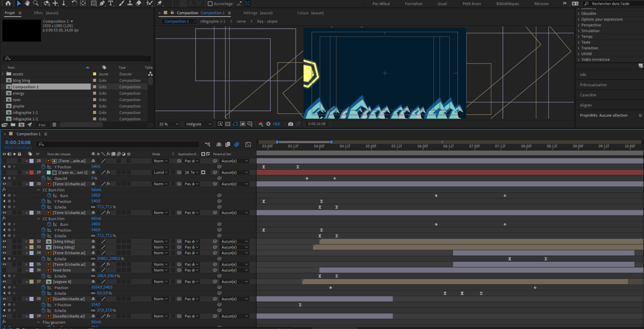Toggle the Burn stopwatch on layer 30
This screenshot has height=329, width=644.
point(49,195)
